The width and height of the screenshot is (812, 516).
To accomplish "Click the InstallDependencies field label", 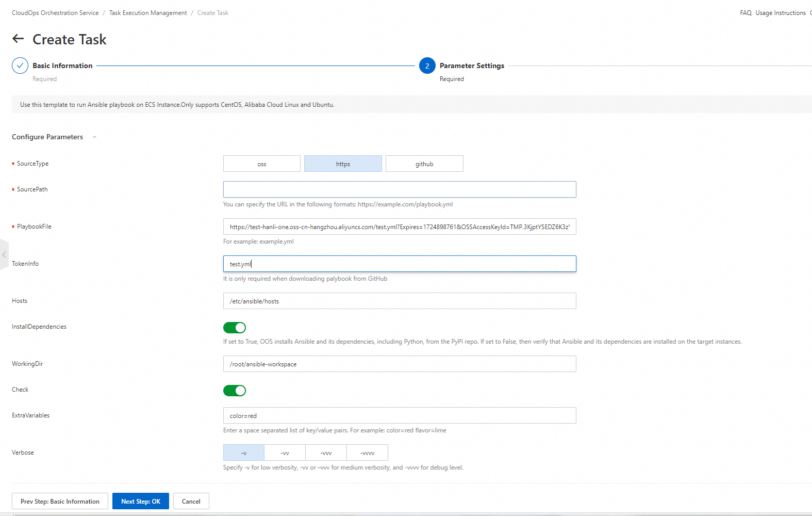I will (x=39, y=327).
